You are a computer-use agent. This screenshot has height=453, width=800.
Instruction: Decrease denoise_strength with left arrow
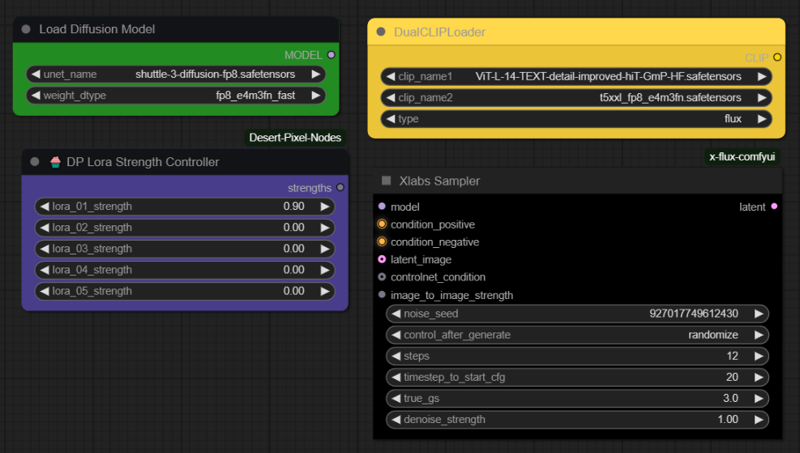point(396,419)
